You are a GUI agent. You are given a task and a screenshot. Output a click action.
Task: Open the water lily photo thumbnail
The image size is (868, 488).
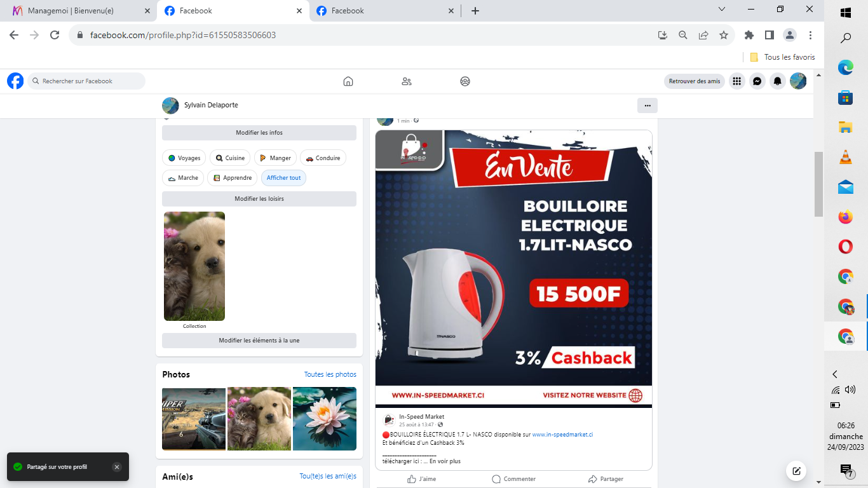tap(324, 419)
